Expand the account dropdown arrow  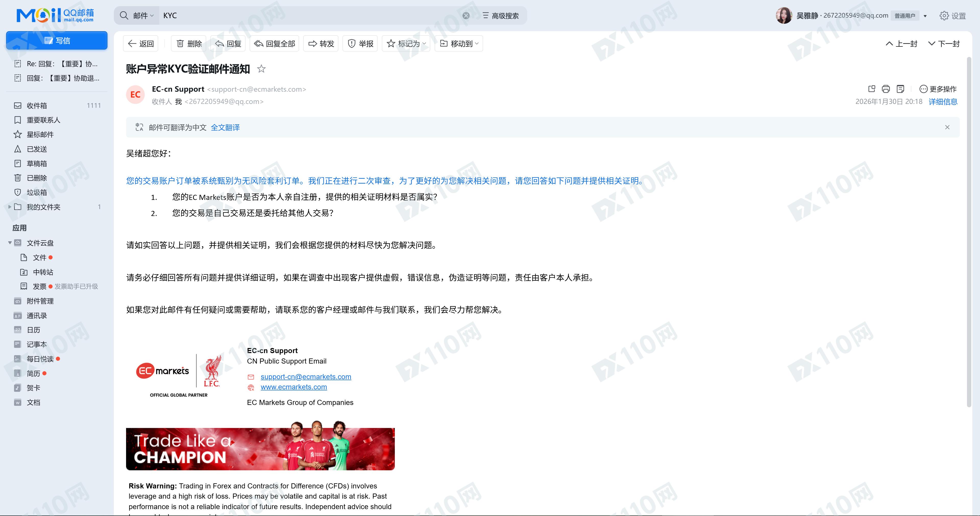click(925, 16)
